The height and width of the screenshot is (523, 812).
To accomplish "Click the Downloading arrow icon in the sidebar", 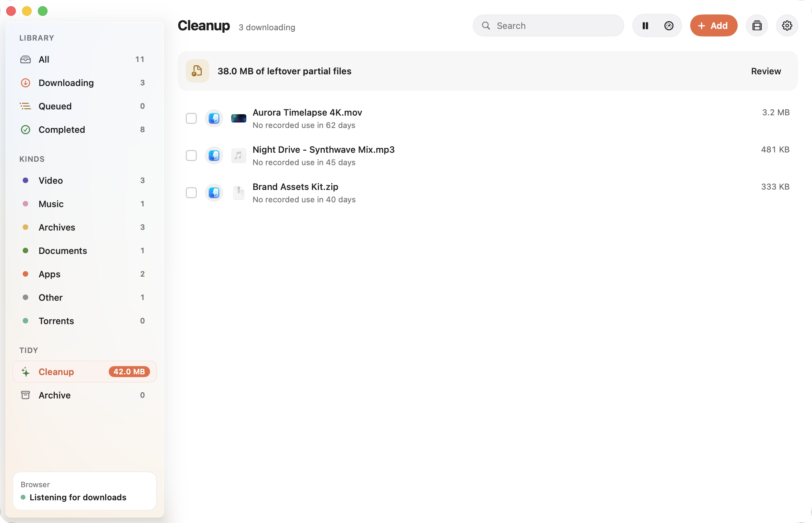I will tap(25, 83).
